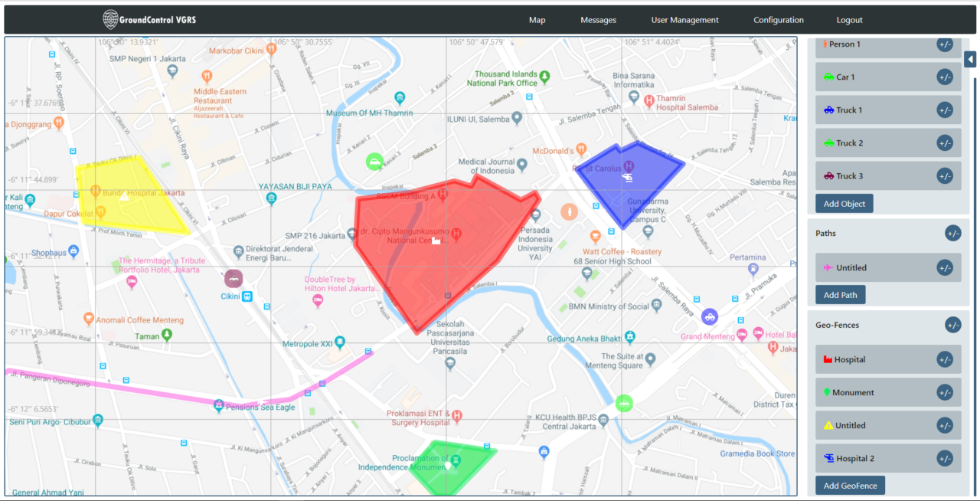Click the green car marker near Kenari street
This screenshot has height=501, width=980.
[374, 162]
